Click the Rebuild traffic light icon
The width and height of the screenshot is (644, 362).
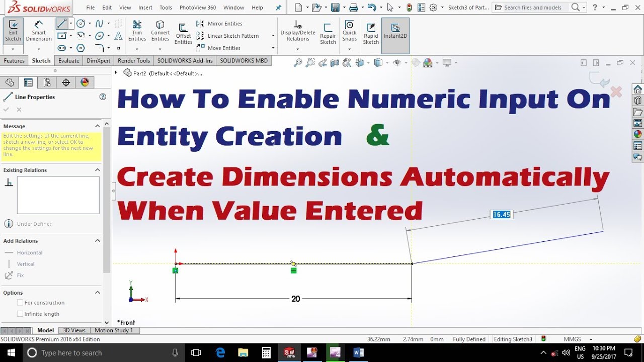(x=409, y=8)
